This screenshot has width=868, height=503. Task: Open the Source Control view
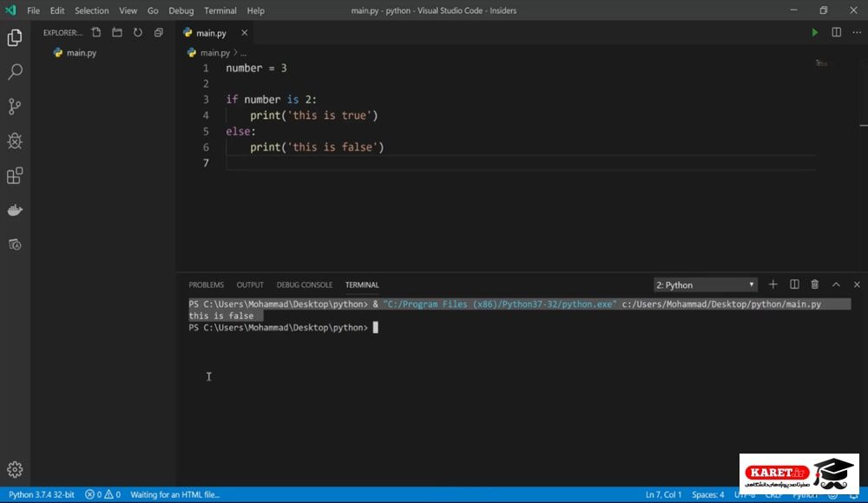coord(15,107)
